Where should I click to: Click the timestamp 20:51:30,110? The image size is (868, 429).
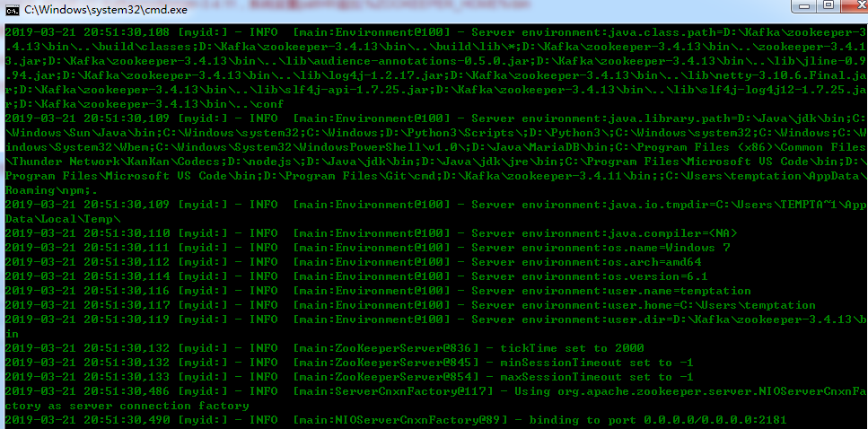(x=127, y=233)
